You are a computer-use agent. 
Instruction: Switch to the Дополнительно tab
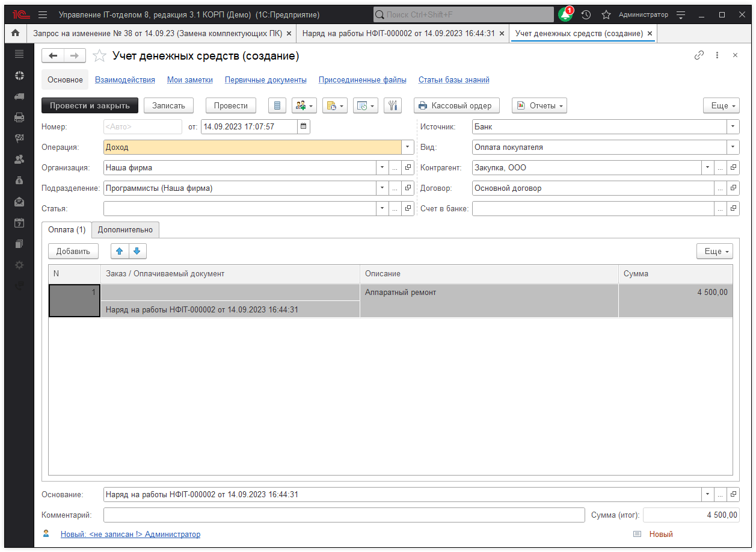click(125, 229)
